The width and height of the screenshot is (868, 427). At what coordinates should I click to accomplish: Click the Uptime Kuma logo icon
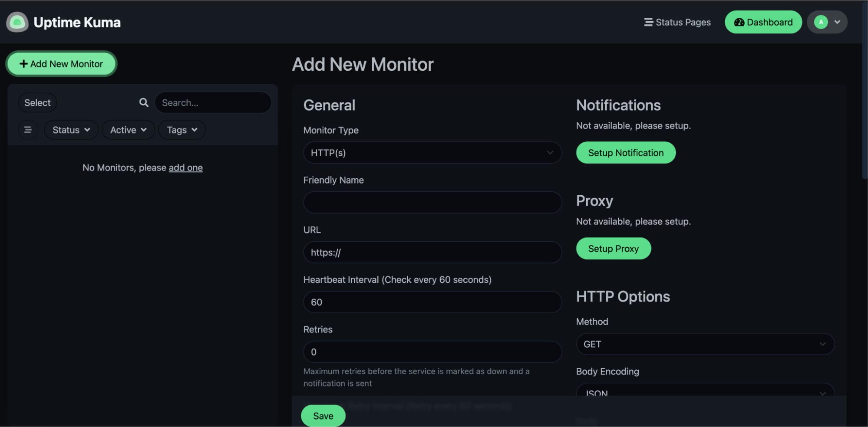click(x=17, y=22)
